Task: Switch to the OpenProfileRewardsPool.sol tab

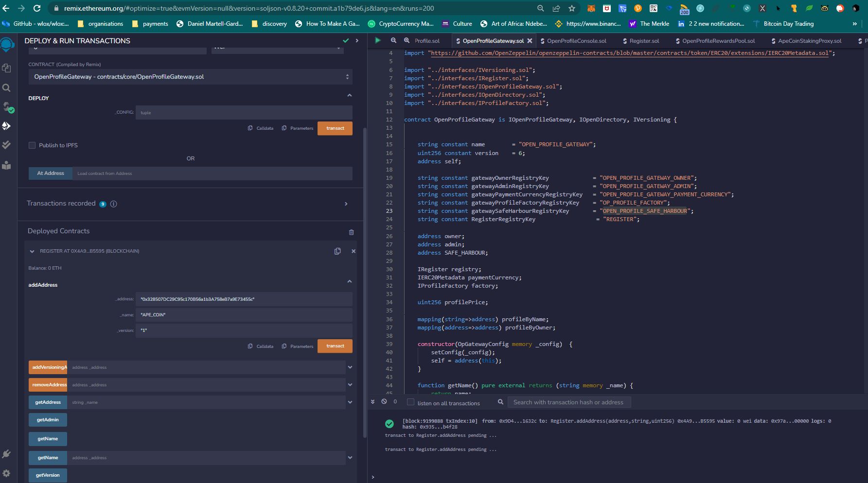Action: 715,41
